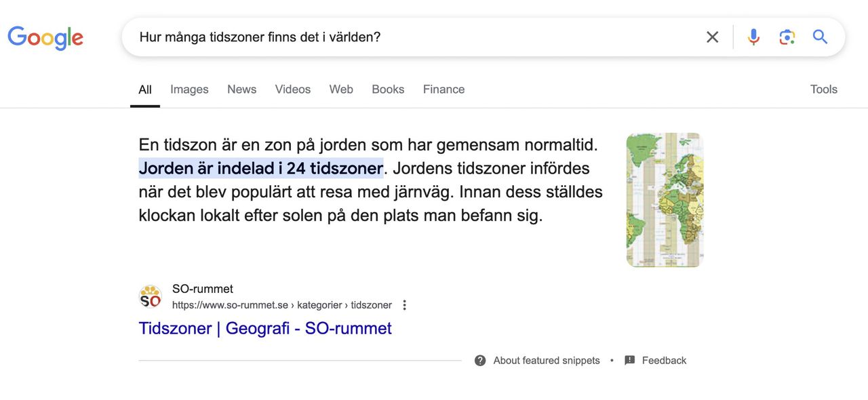The height and width of the screenshot is (400, 868).
Task: Switch to the Images tab
Action: pos(189,89)
